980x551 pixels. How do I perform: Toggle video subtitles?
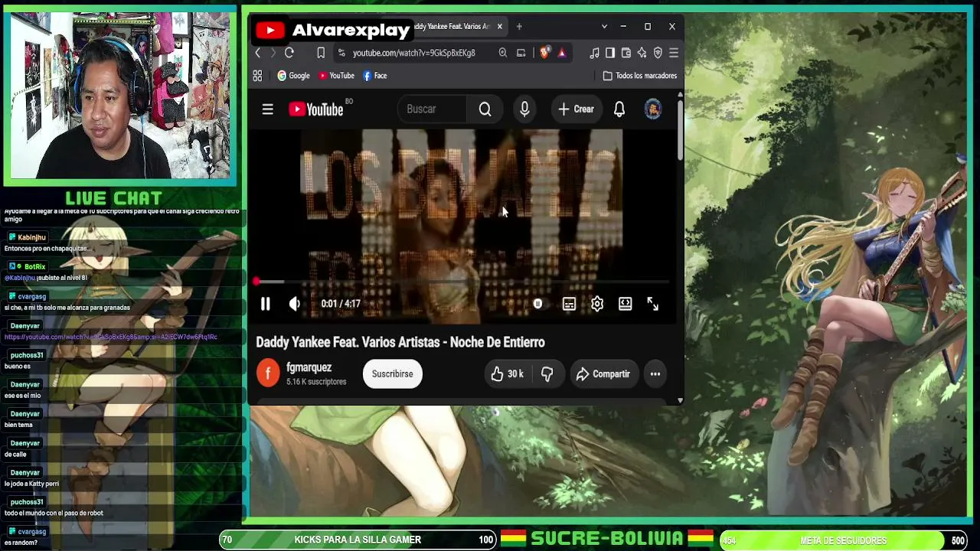(x=569, y=304)
